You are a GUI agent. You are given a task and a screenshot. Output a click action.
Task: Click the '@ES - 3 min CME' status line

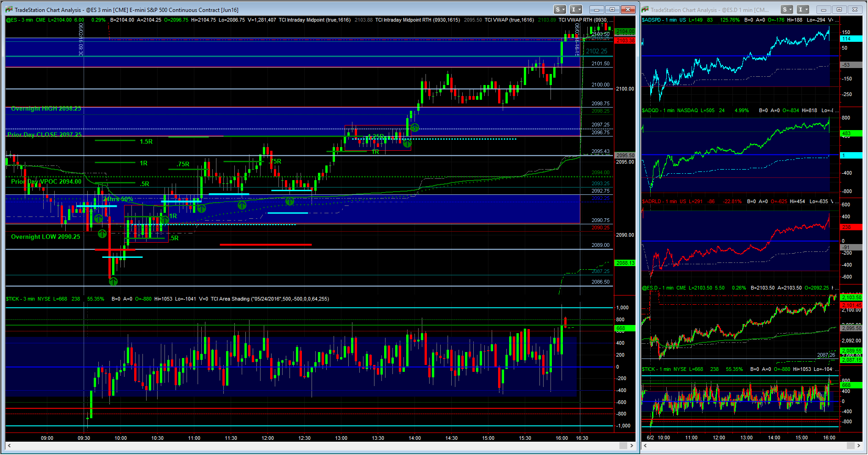coord(26,20)
